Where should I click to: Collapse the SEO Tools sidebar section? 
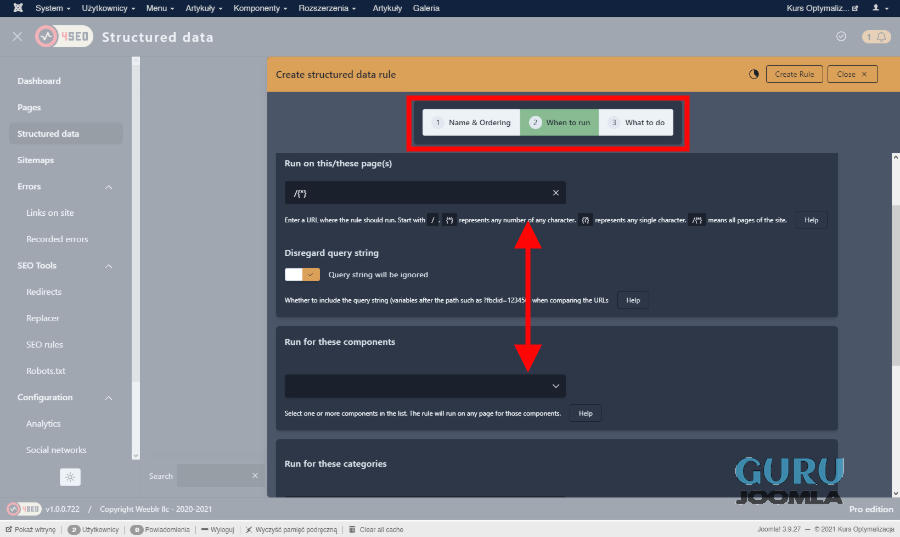108,266
